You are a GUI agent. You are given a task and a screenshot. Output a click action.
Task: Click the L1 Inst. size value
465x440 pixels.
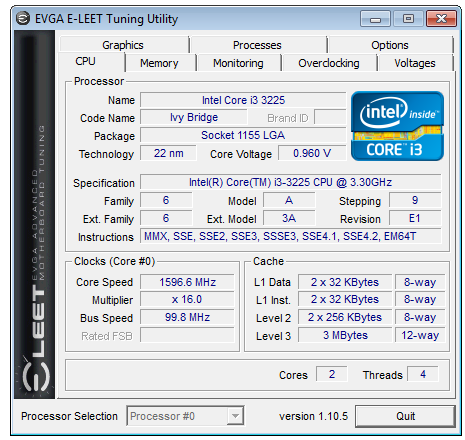point(345,299)
